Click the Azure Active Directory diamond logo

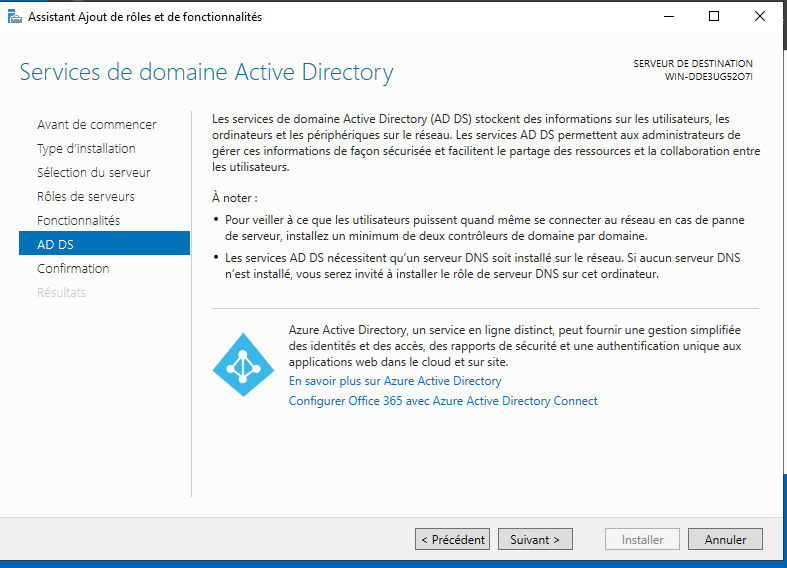[x=243, y=364]
